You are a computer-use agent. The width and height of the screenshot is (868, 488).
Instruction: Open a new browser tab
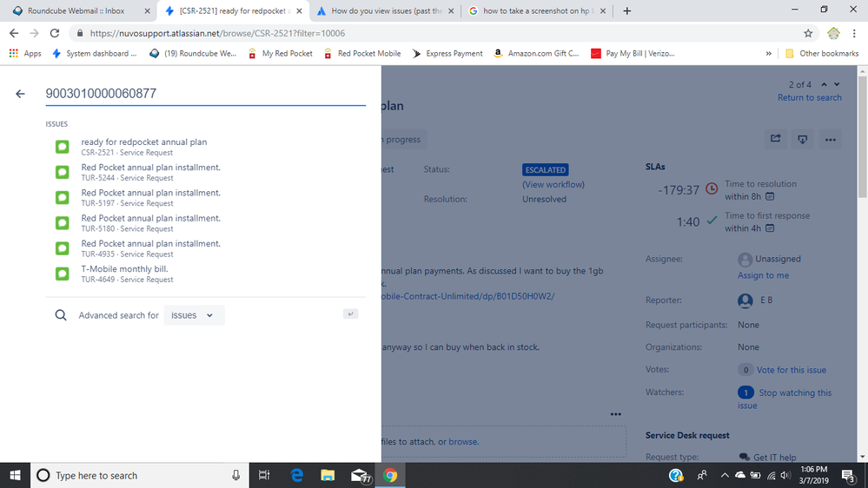626,10
